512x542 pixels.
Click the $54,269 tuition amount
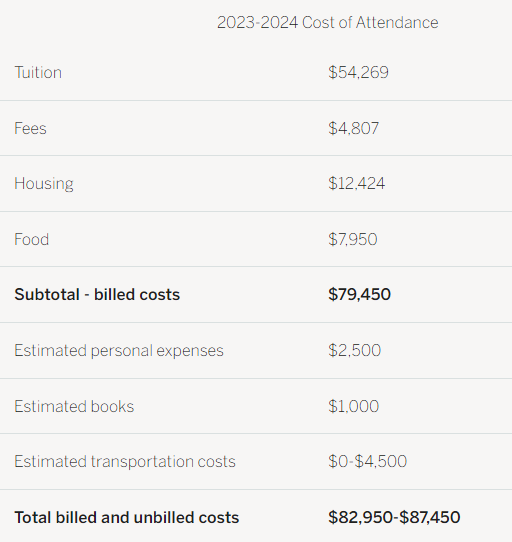point(358,73)
